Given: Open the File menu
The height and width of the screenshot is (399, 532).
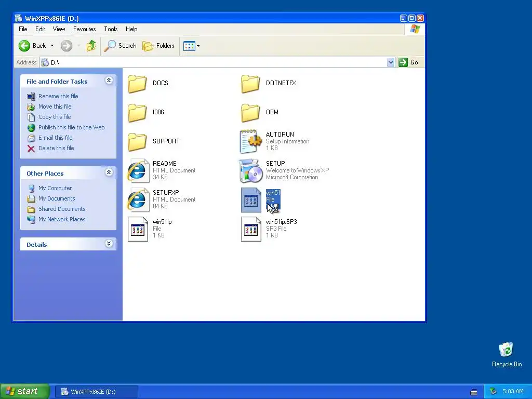Looking at the screenshot, I should tap(23, 29).
